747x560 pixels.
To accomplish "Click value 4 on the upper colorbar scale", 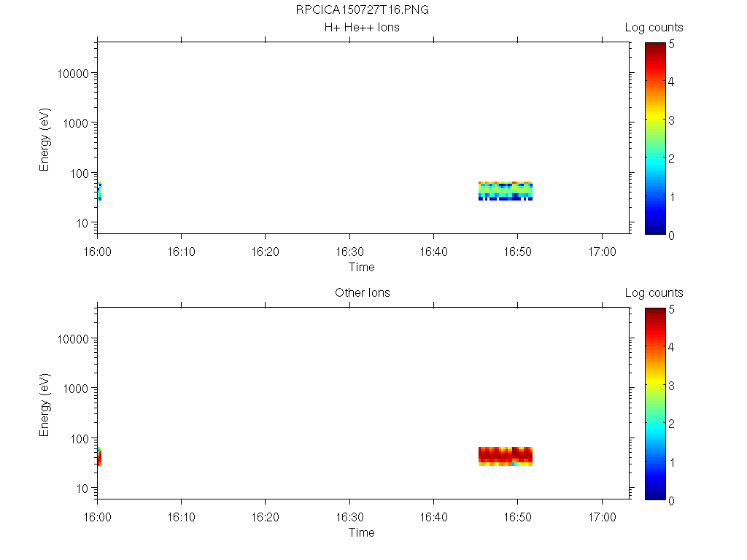I will click(x=671, y=82).
